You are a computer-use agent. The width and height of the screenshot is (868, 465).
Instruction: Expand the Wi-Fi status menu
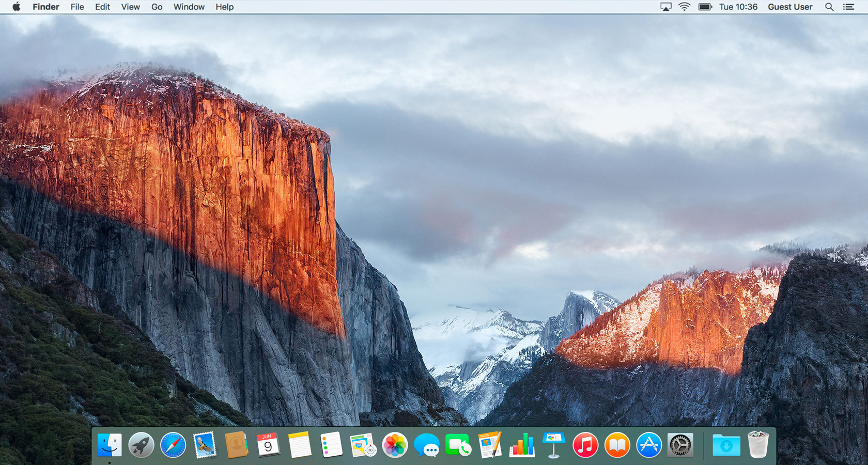685,7
